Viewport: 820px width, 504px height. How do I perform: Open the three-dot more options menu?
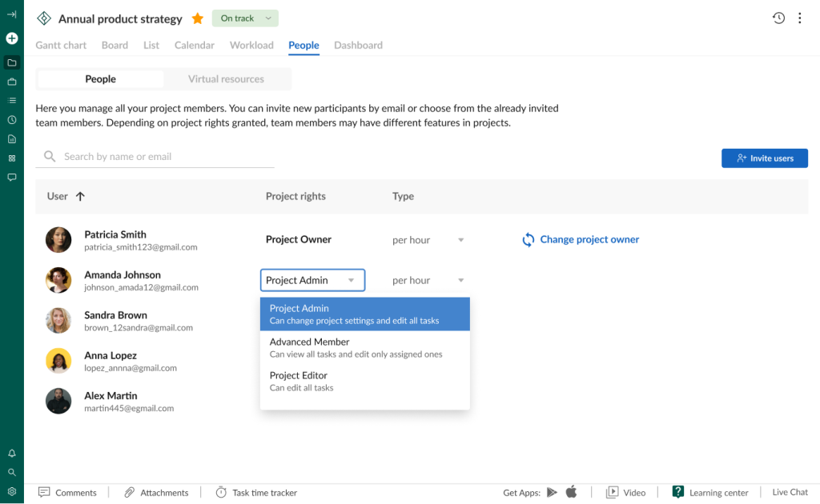pyautogui.click(x=800, y=18)
